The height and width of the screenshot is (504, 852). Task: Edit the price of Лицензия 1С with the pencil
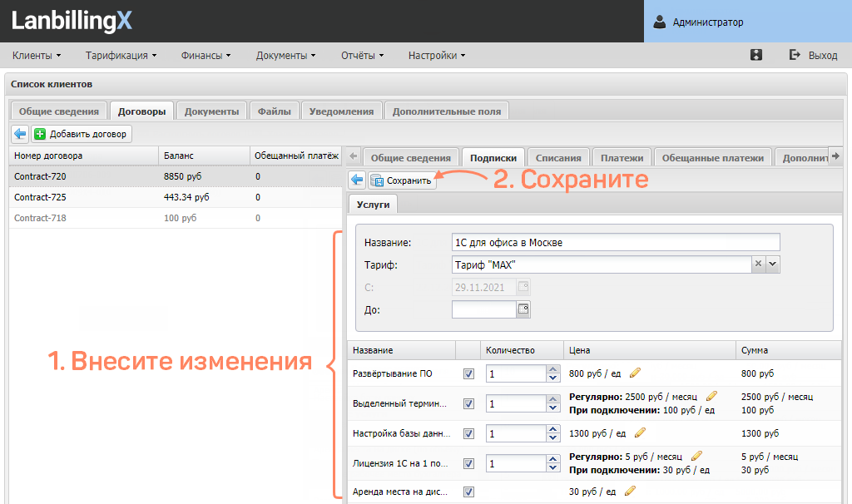pos(696,456)
